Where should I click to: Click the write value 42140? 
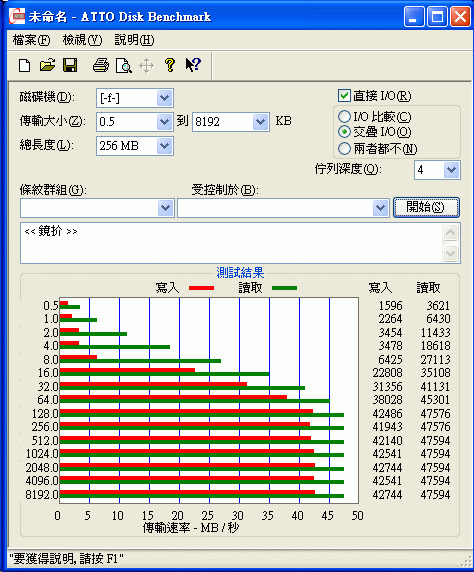coord(388,440)
